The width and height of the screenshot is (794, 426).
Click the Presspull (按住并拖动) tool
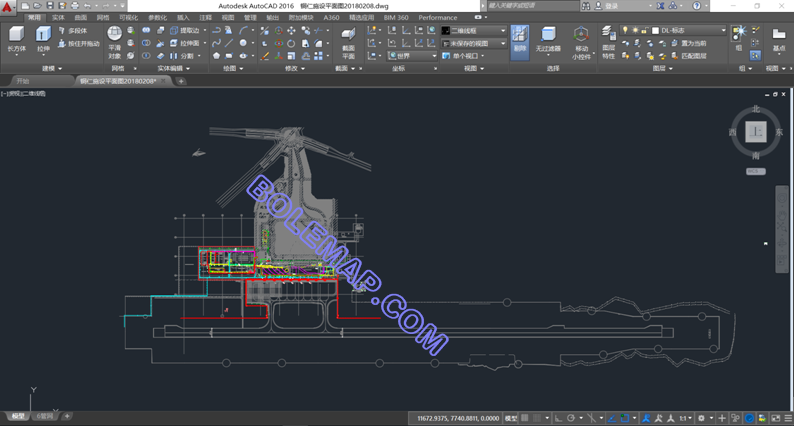click(x=78, y=44)
